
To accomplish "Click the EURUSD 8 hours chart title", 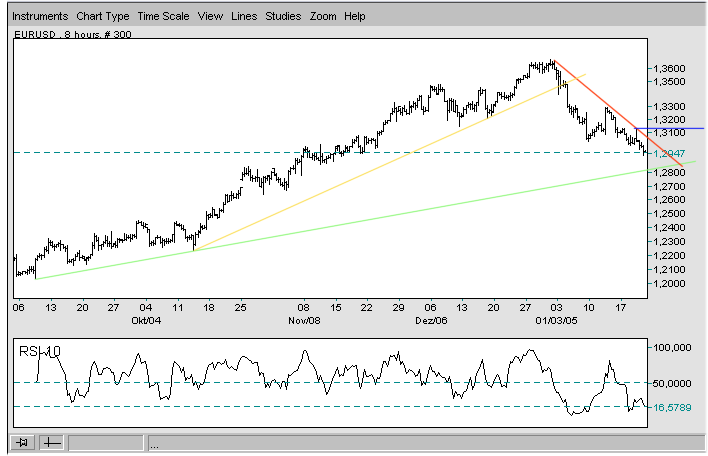I will (73, 34).
